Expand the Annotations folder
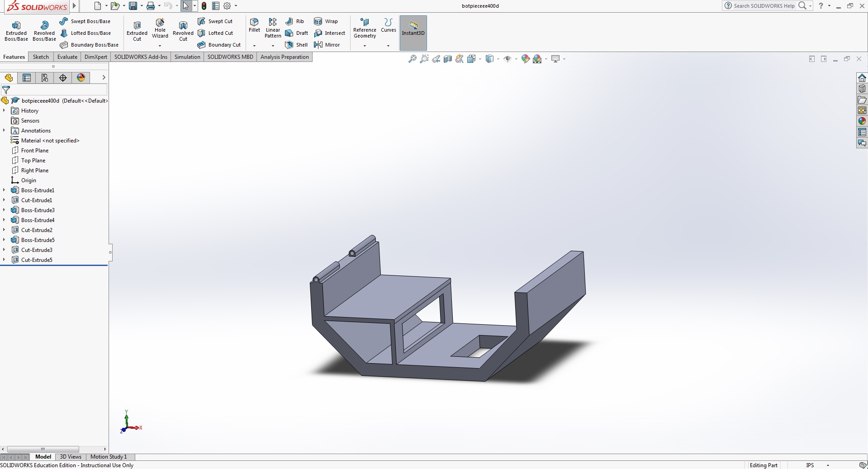Screen dimensions: 868x469 click(4, 131)
